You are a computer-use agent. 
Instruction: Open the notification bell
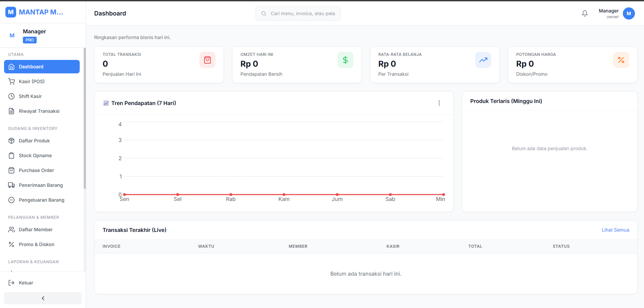[585, 13]
